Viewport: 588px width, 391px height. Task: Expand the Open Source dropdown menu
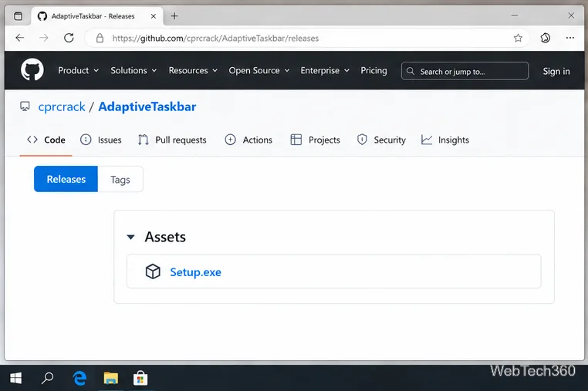coord(259,70)
